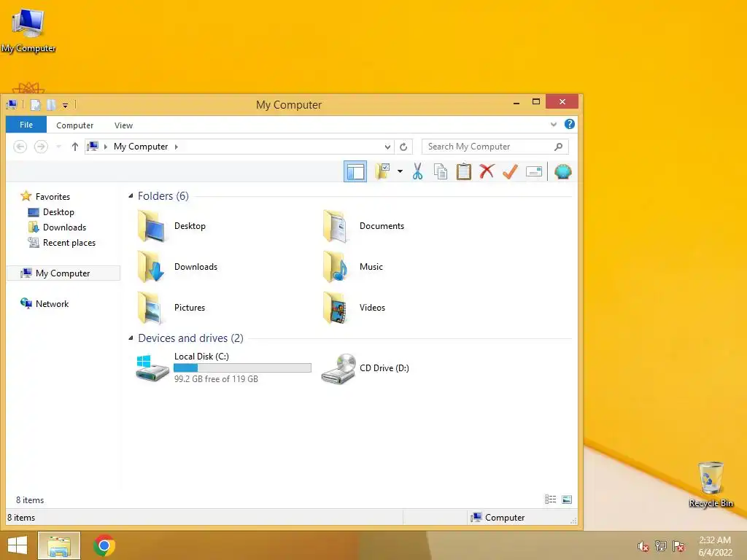
Task: Click the Action Center flag icon
Action: click(678, 546)
